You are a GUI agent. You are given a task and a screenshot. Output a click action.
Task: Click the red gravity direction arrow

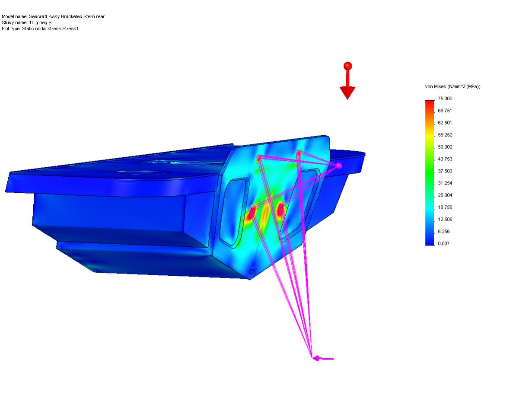(347, 81)
